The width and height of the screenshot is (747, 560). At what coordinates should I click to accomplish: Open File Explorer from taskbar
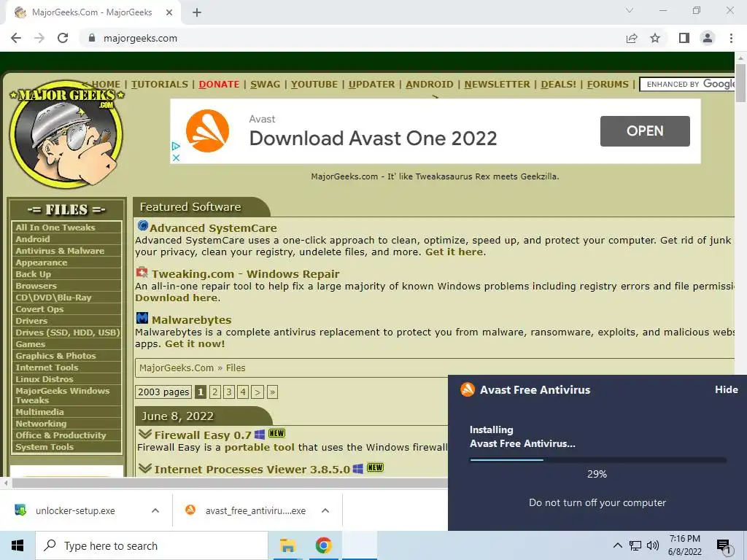tap(287, 545)
